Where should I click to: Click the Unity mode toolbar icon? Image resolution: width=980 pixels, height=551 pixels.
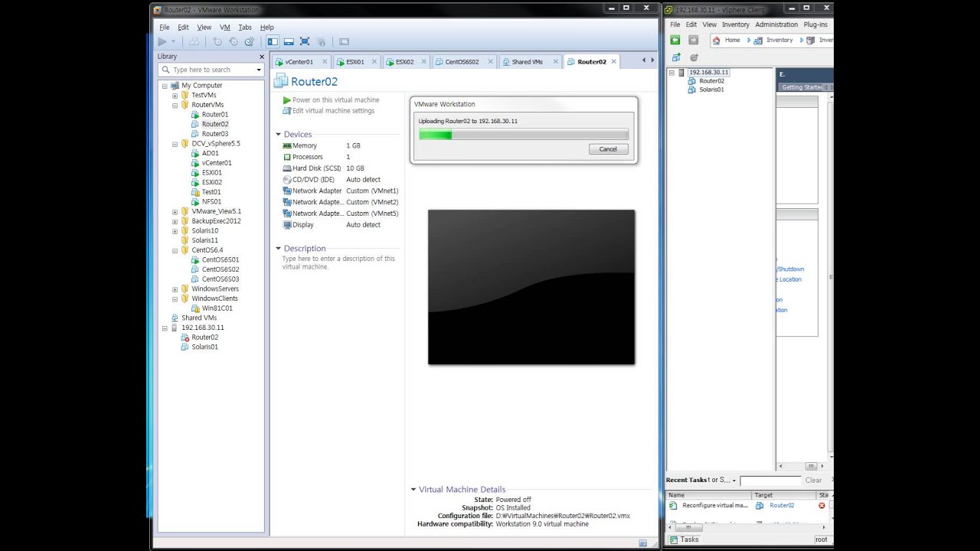(321, 42)
